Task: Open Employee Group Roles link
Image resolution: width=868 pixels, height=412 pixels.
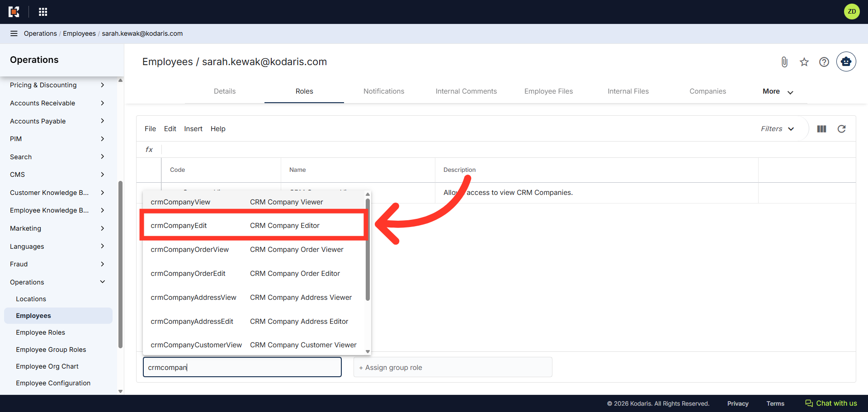Action: 51,350
